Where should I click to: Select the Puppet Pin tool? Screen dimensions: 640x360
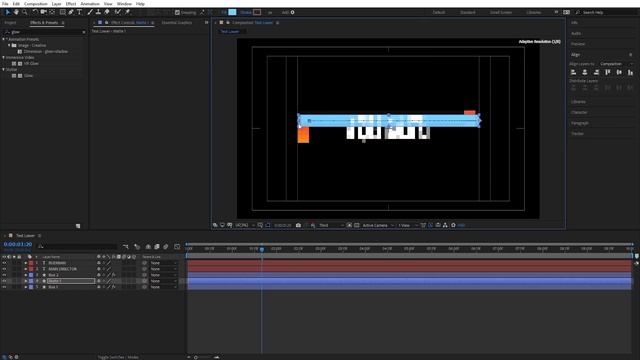(x=127, y=12)
